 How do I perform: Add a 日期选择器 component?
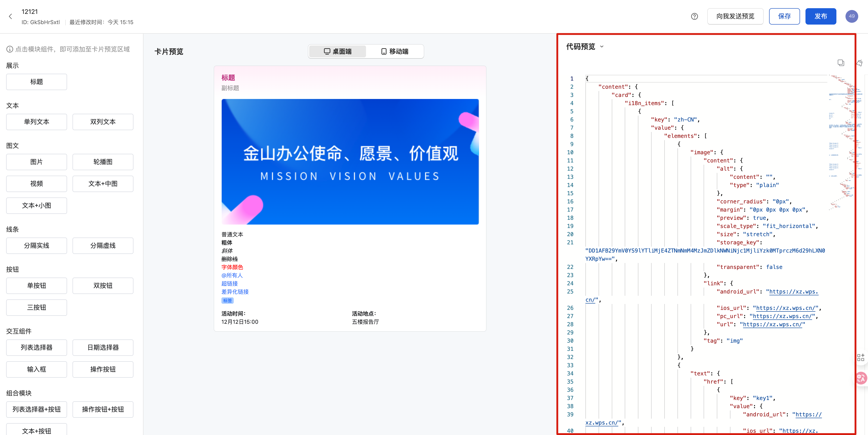[x=103, y=348]
